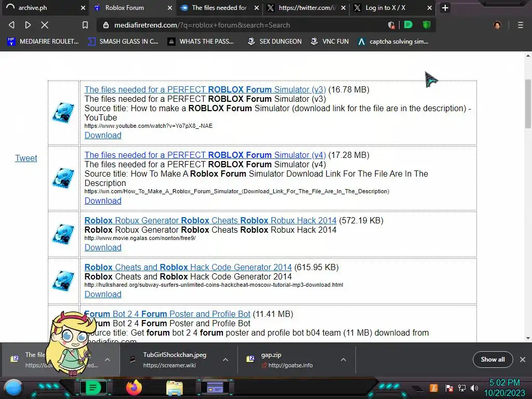The width and height of the screenshot is (532, 399).
Task: Open the green chat bubble extension in address bar
Action: coord(408,25)
